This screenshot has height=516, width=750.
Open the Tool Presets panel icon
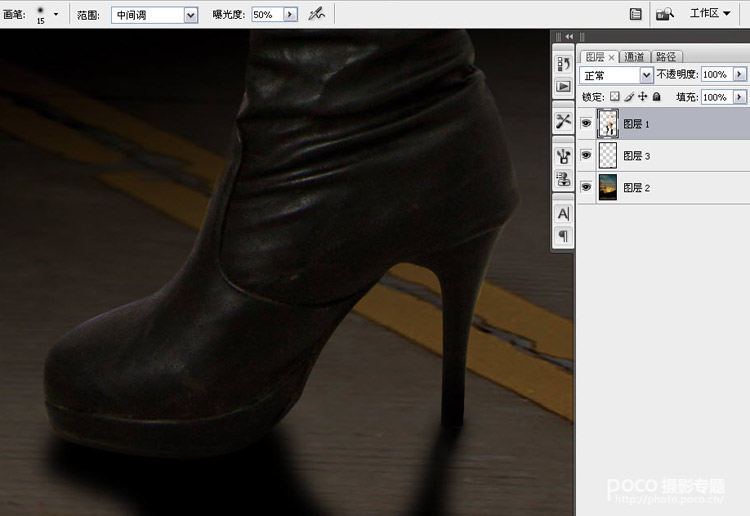pyautogui.click(x=563, y=120)
